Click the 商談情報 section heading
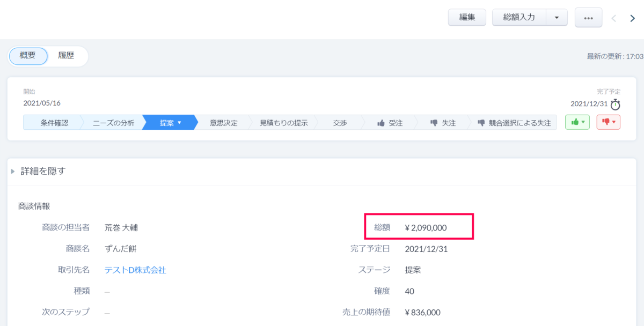 [34, 206]
